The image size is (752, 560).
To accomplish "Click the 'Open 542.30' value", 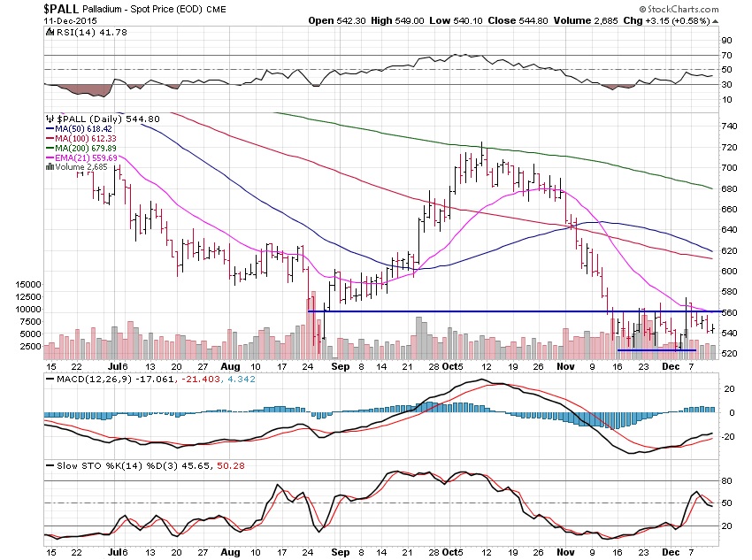I will click(337, 20).
